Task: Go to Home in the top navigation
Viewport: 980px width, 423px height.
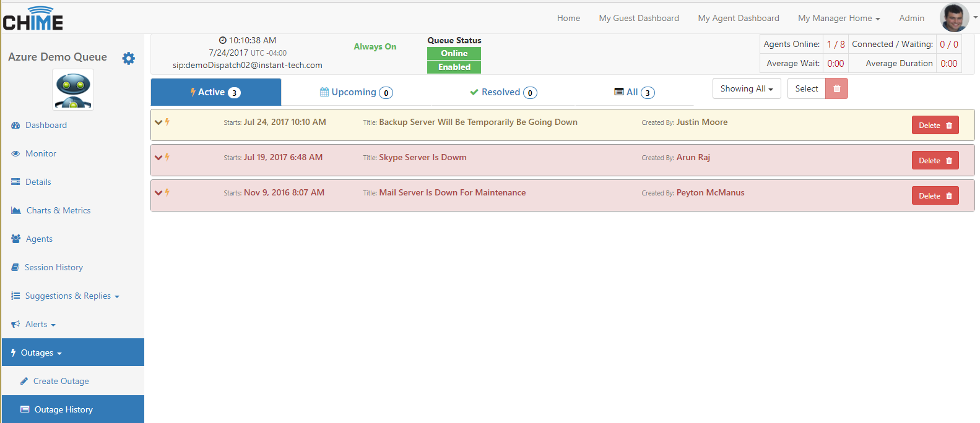Action: coord(568,18)
